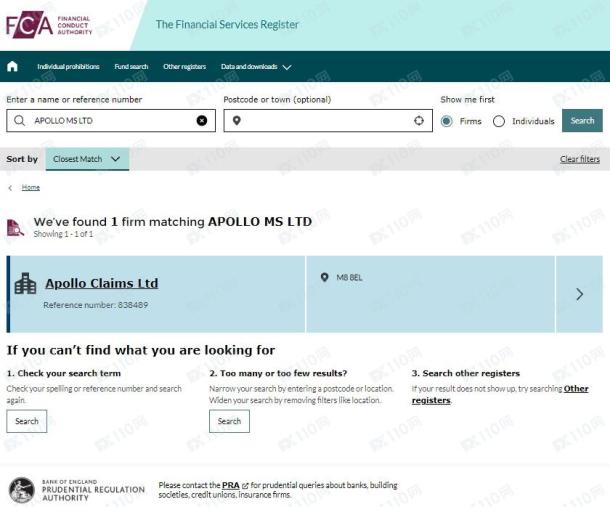
Task: Open the Apollo Claims Ltd result
Action: coord(102,283)
